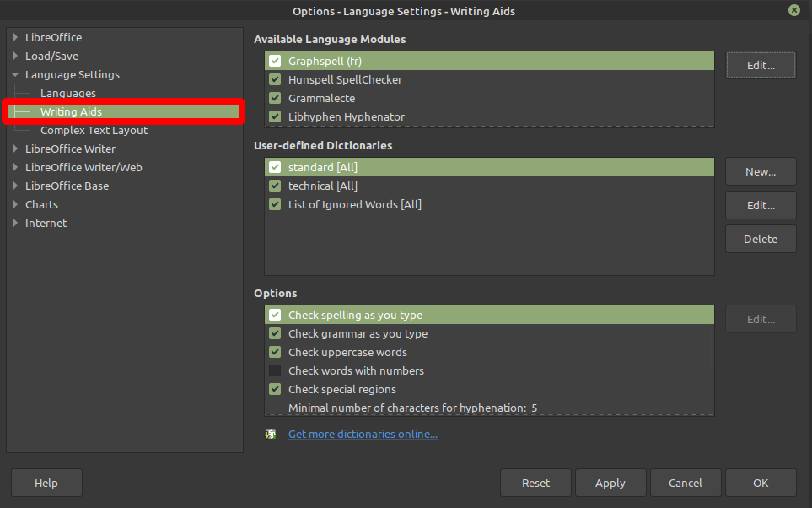
Task: Open the Complex Text Layout page
Action: (x=94, y=131)
